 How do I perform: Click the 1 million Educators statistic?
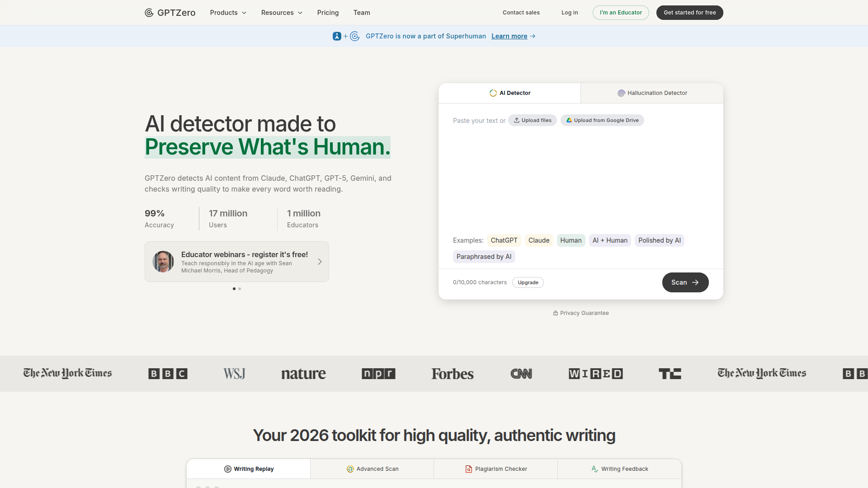tap(304, 219)
